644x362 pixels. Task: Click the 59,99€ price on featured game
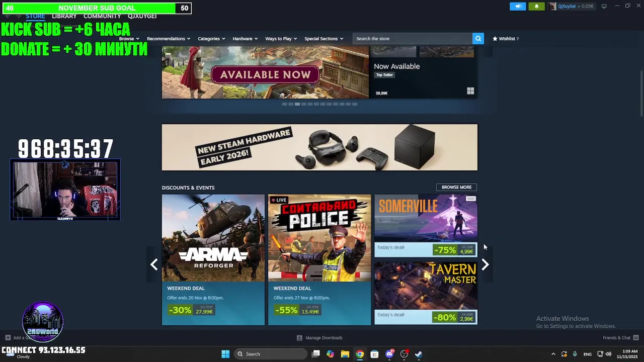click(381, 93)
